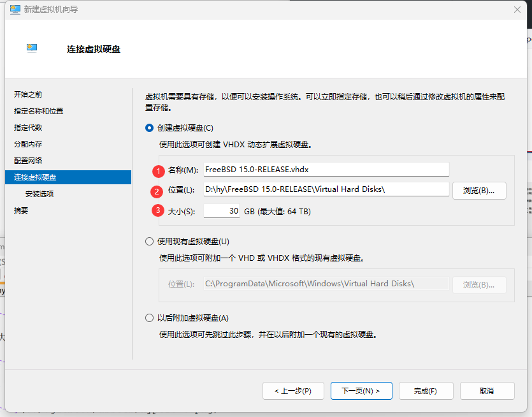Open the 指定代数 wizard step
This screenshot has width=532, height=417.
click(28, 128)
